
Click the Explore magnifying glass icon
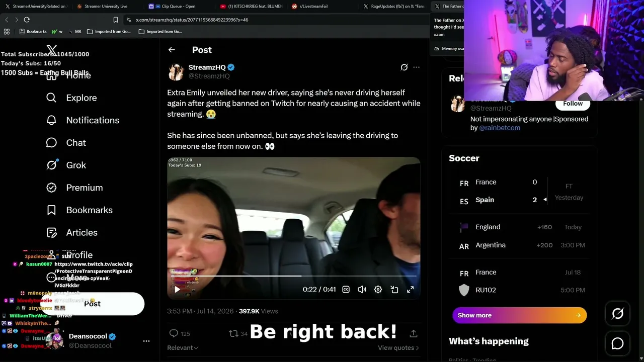[x=51, y=98]
